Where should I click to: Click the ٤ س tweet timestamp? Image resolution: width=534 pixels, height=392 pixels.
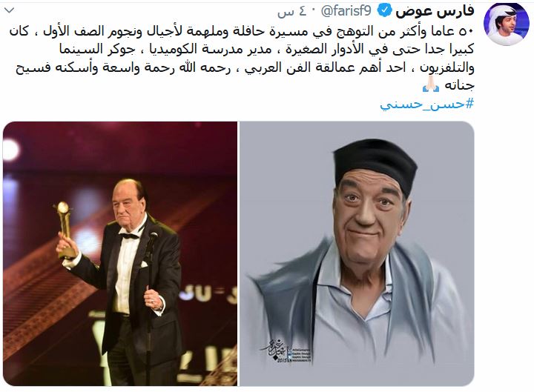tap(291, 12)
